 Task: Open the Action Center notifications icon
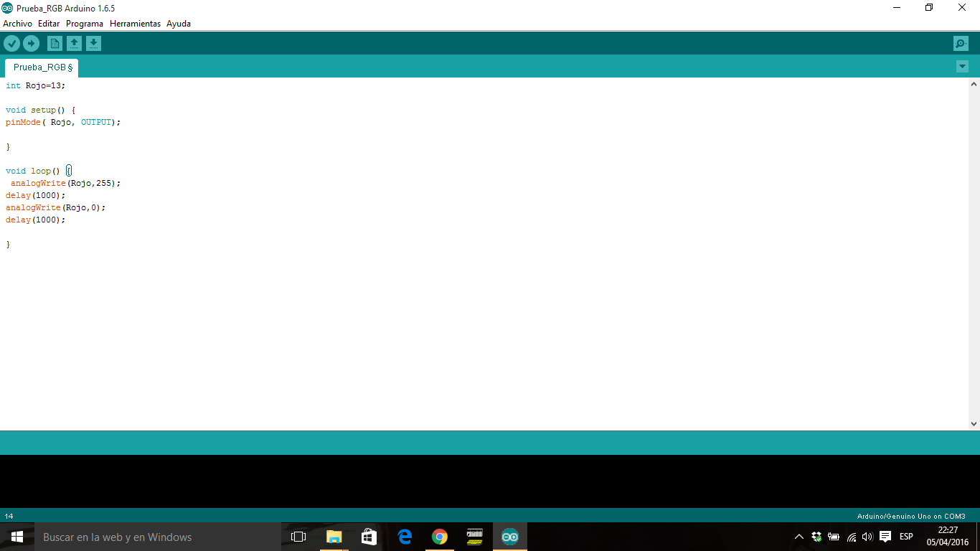click(885, 537)
